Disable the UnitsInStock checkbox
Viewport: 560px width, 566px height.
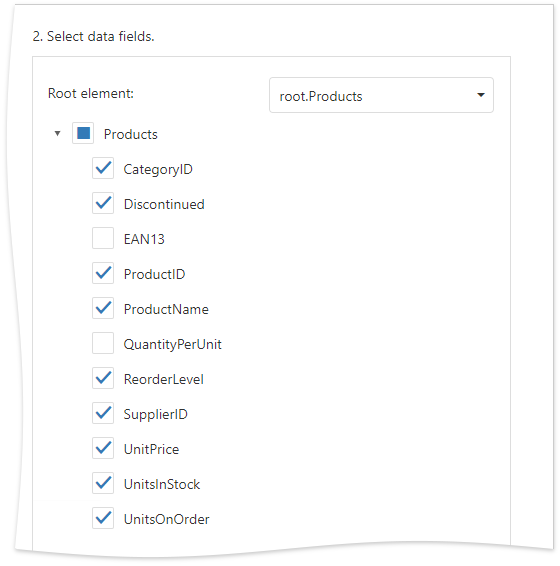(103, 483)
